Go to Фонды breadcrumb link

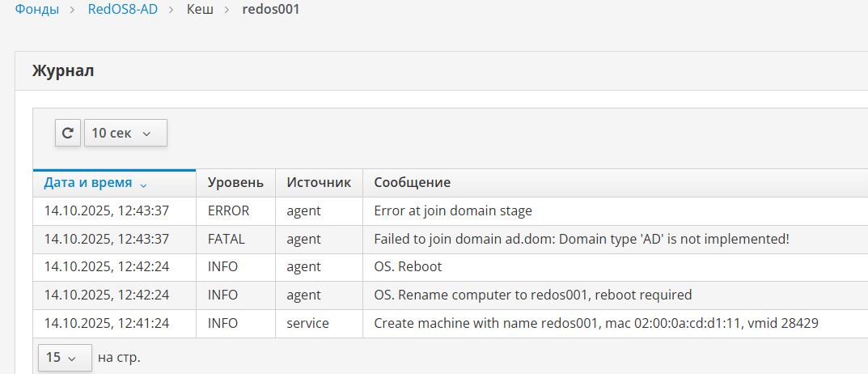[x=36, y=11]
